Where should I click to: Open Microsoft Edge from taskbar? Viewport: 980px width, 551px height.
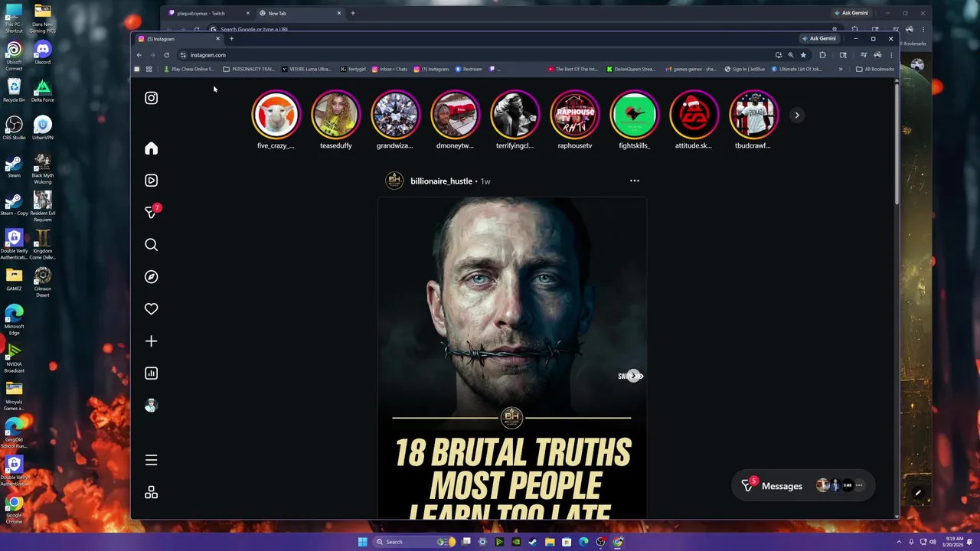(x=583, y=542)
